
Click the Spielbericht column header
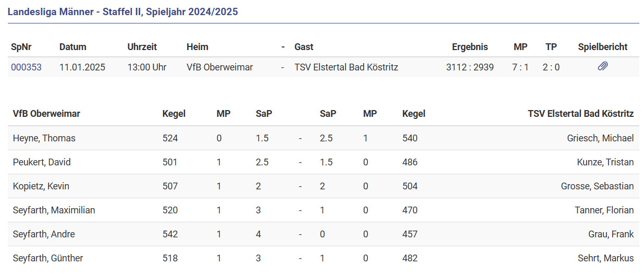pyautogui.click(x=602, y=47)
